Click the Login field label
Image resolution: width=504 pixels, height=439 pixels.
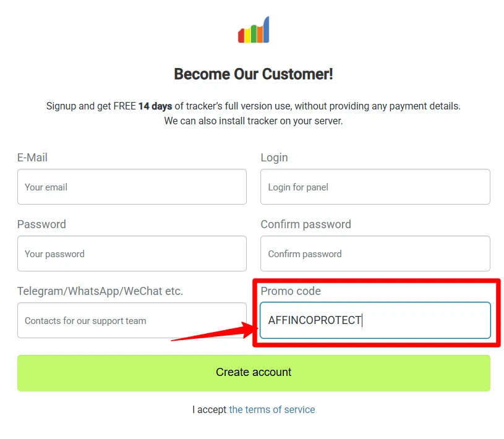coord(274,158)
